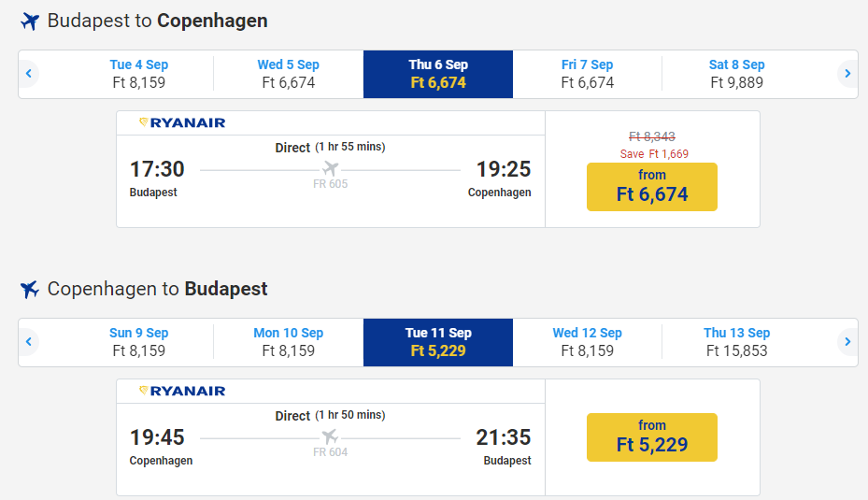Choose Sun 9 Sep return date
Screen dimensions: 868x500
139,342
